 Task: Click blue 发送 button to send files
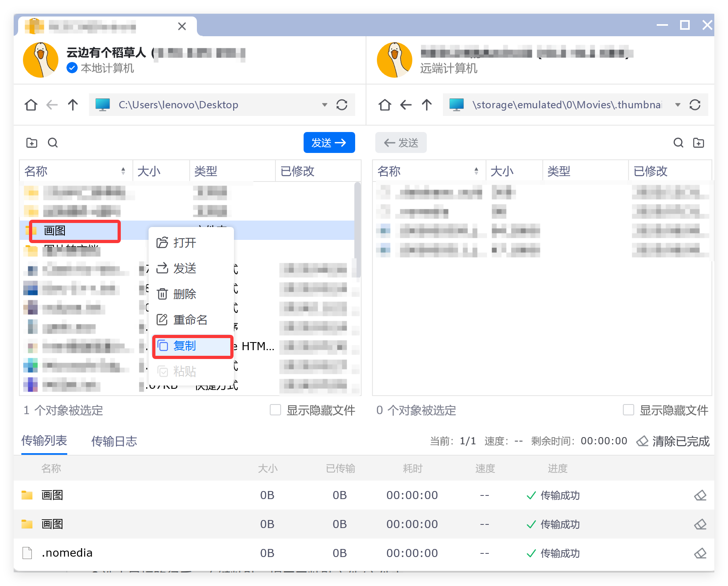pyautogui.click(x=329, y=142)
